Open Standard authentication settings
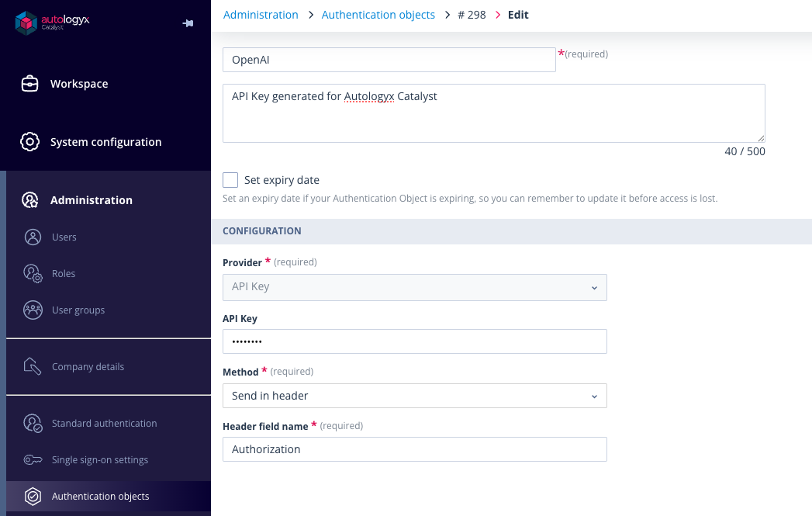This screenshot has height=516, width=812. pyautogui.click(x=104, y=423)
